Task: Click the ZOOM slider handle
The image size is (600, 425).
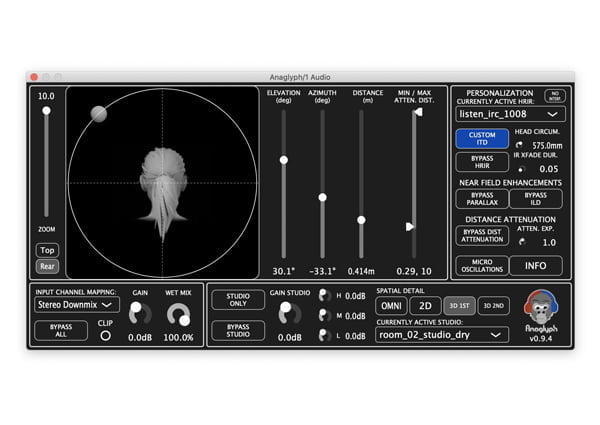Action: (46, 111)
